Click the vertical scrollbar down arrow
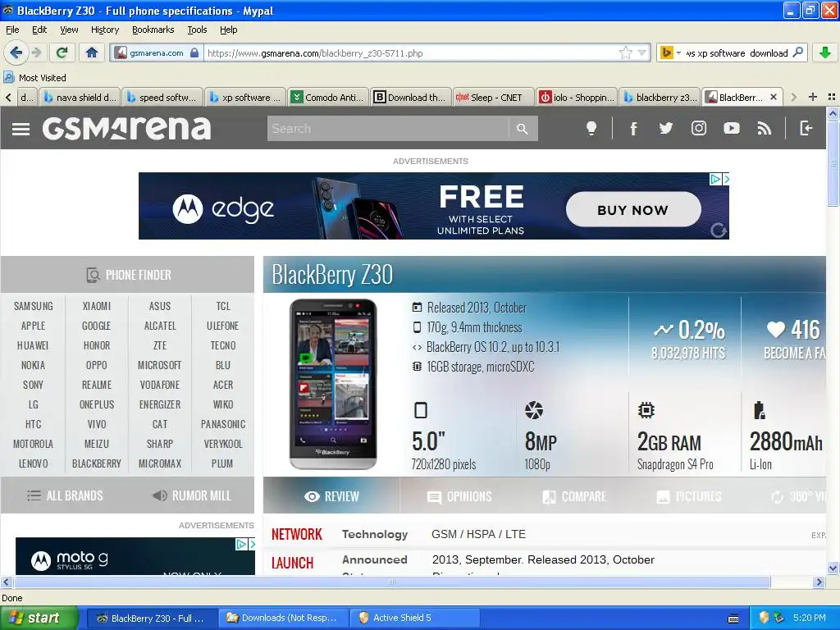This screenshot has height=630, width=840. pyautogui.click(x=833, y=568)
